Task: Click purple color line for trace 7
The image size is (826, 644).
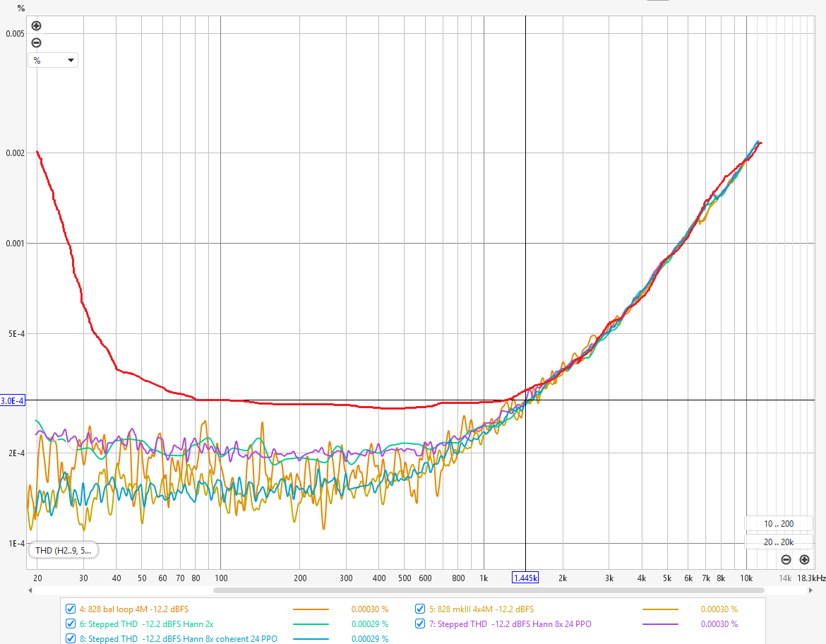Action: pyautogui.click(x=660, y=624)
